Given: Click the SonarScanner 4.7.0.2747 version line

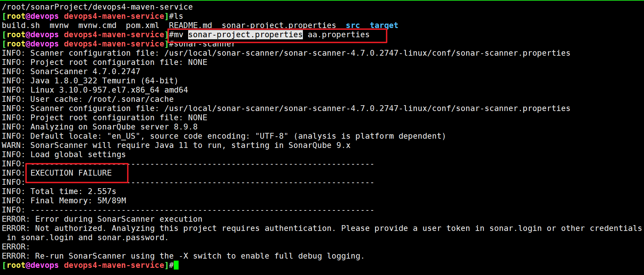Looking at the screenshot, I should [x=71, y=71].
